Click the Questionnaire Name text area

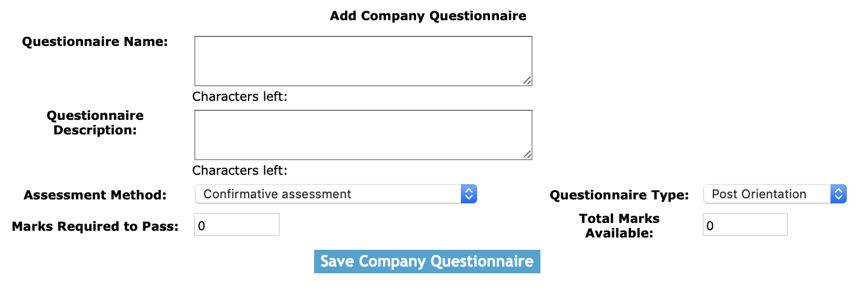coord(363,60)
